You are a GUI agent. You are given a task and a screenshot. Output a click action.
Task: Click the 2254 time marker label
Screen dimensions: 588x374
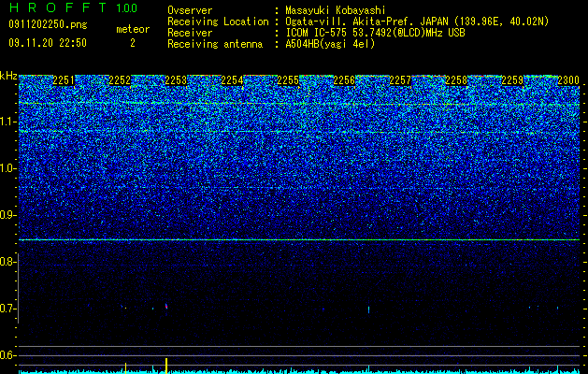point(232,80)
